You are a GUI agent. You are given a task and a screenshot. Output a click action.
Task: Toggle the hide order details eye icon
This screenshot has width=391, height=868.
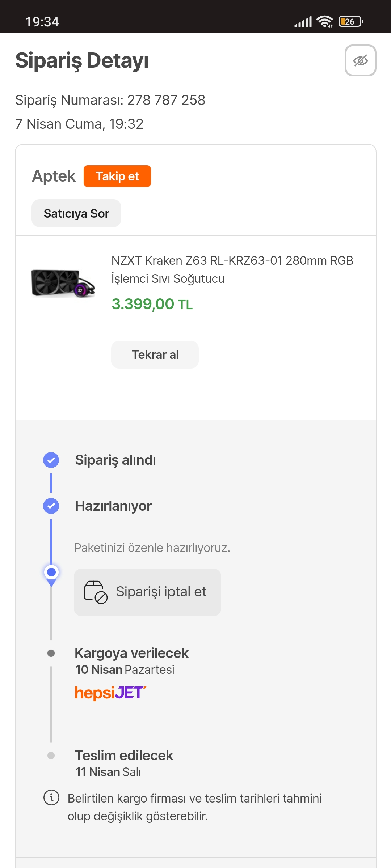click(x=360, y=60)
